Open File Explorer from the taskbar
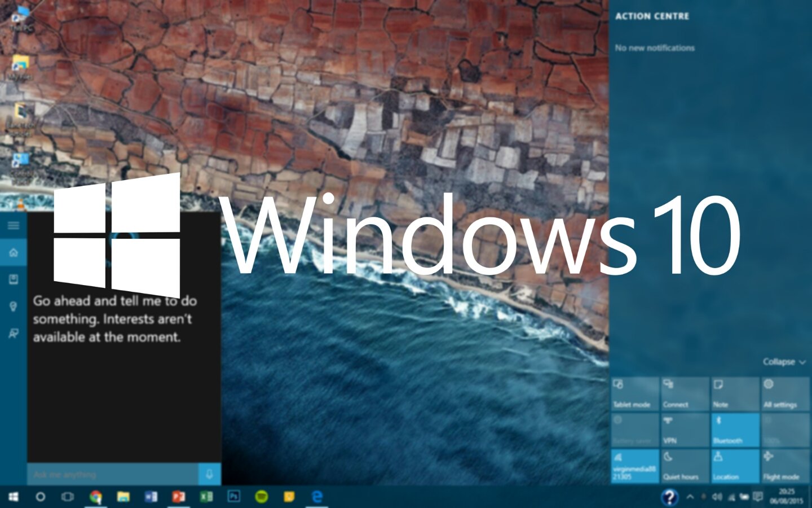Screen dimensions: 812x508 click(x=123, y=497)
